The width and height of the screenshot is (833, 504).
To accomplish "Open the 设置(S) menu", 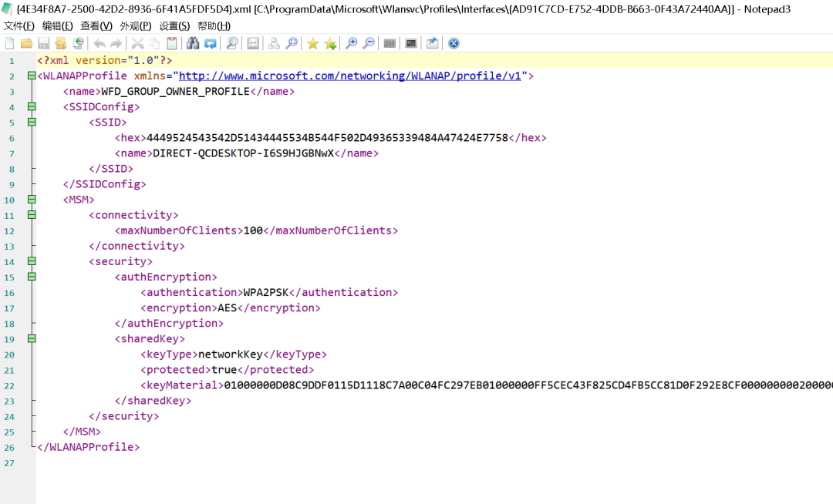I will (174, 26).
